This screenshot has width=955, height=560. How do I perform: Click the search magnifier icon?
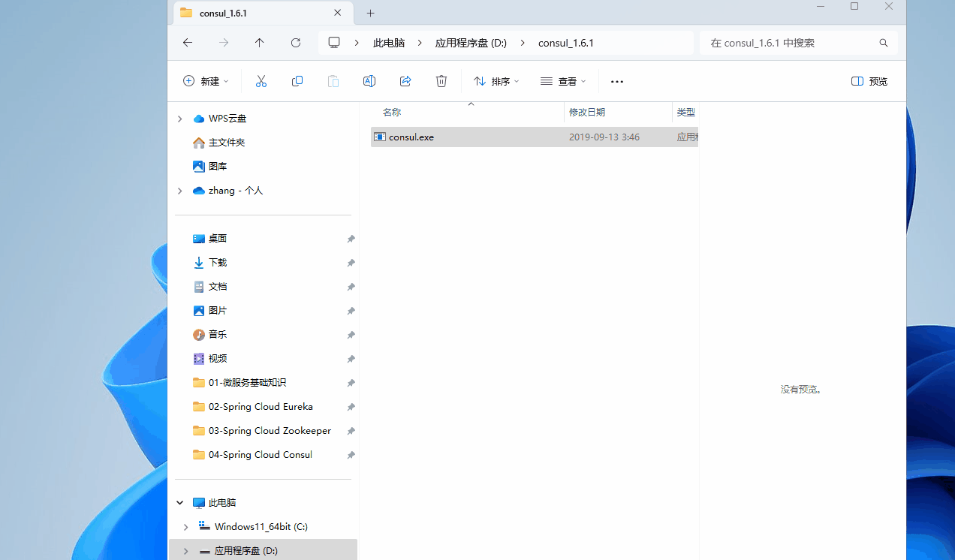click(884, 43)
